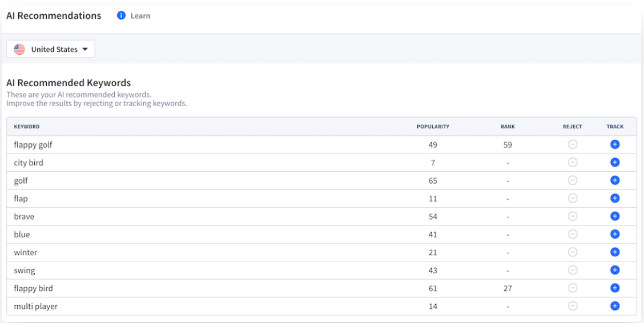The image size is (644, 323).
Task: Track the 'blue' keyword
Action: [615, 234]
